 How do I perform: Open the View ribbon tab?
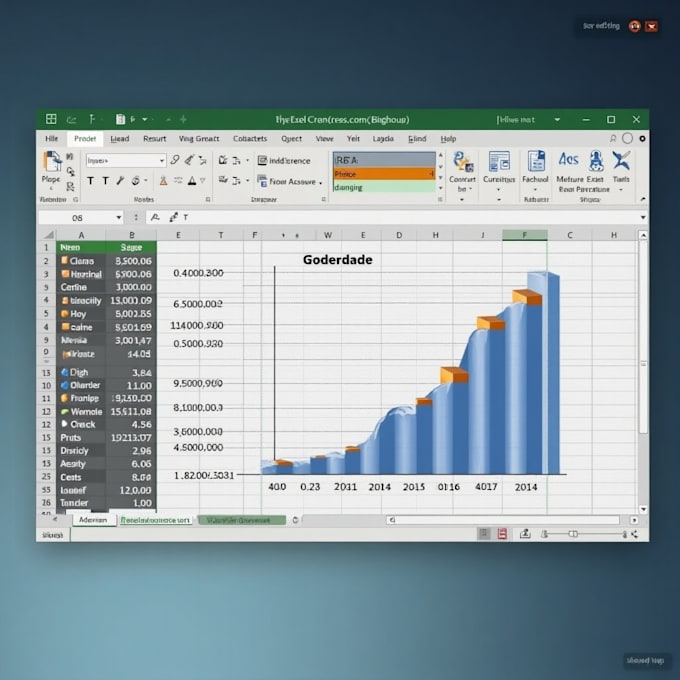(324, 139)
